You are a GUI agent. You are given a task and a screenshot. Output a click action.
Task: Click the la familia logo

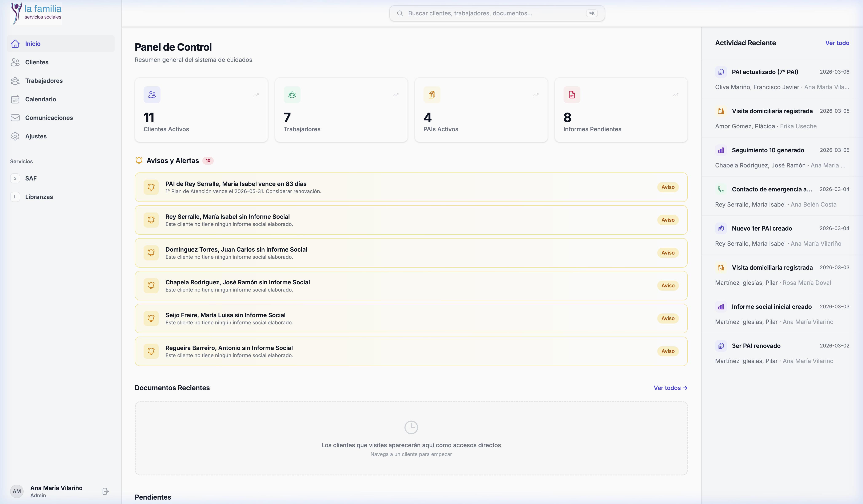pos(36,13)
